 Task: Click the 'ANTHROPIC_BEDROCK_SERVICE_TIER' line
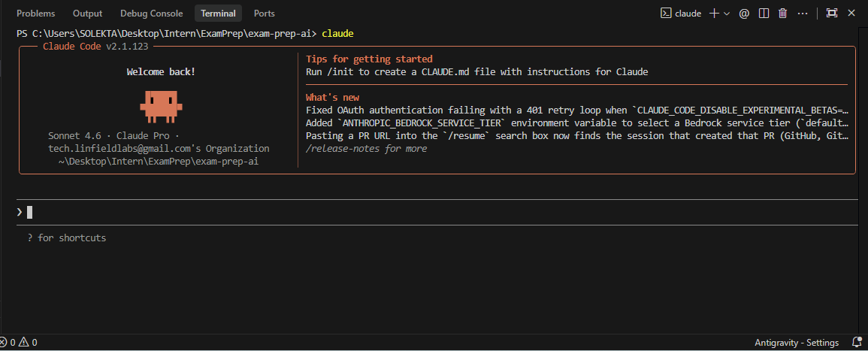(577, 123)
